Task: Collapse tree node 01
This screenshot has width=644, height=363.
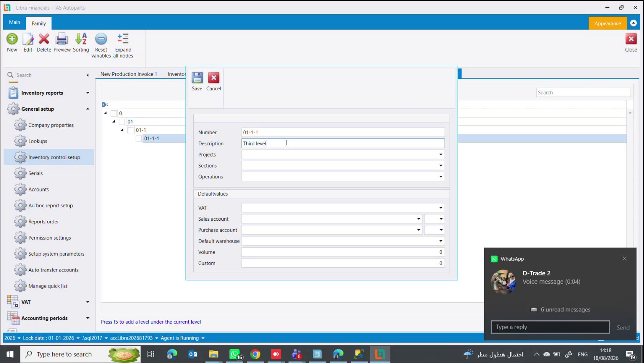Action: click(x=114, y=122)
